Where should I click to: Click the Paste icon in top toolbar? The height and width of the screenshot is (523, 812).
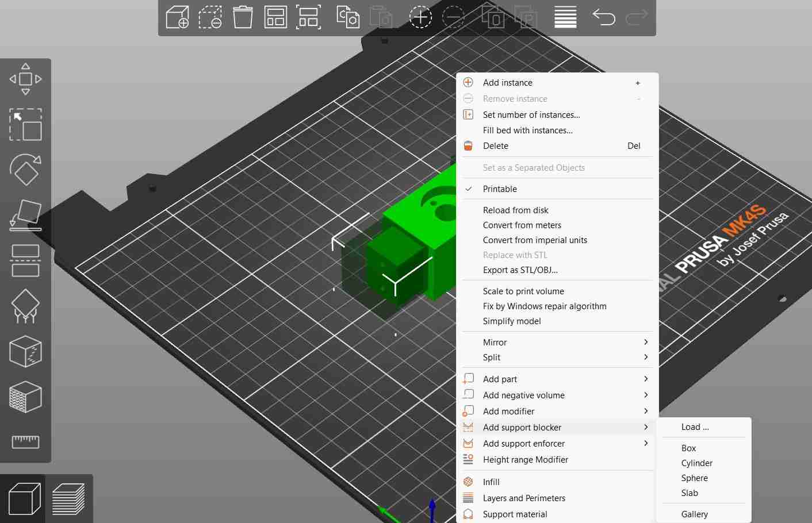pyautogui.click(x=381, y=17)
